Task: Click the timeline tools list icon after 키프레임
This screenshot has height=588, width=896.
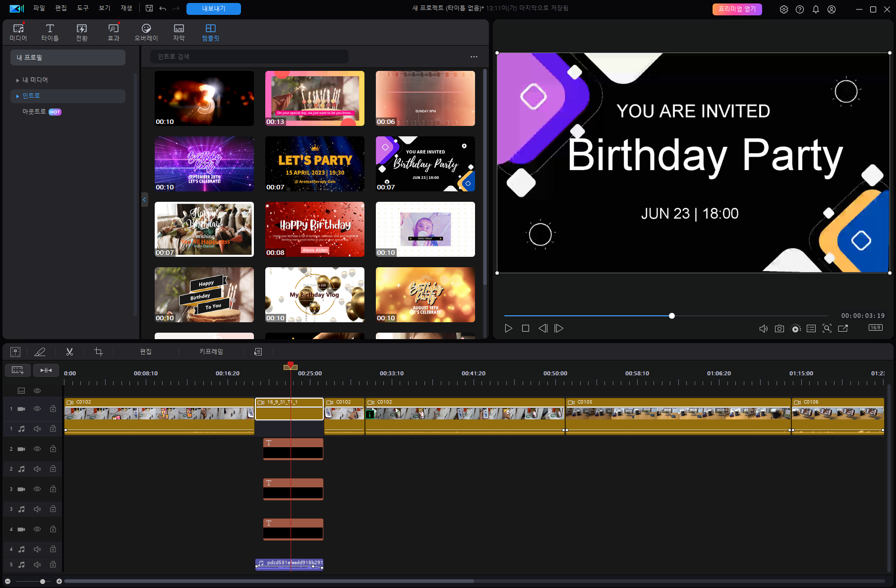Action: click(258, 352)
